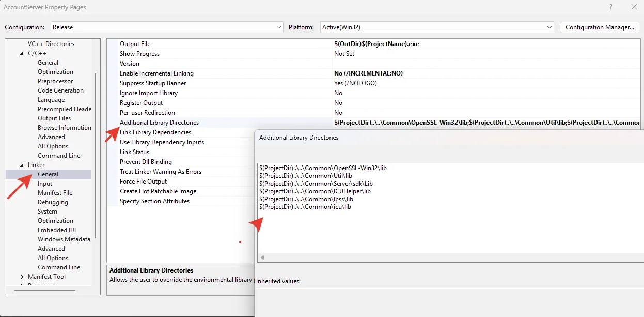
Task: Select the OpenSSL-Win32 lib directory line
Action: click(323, 168)
